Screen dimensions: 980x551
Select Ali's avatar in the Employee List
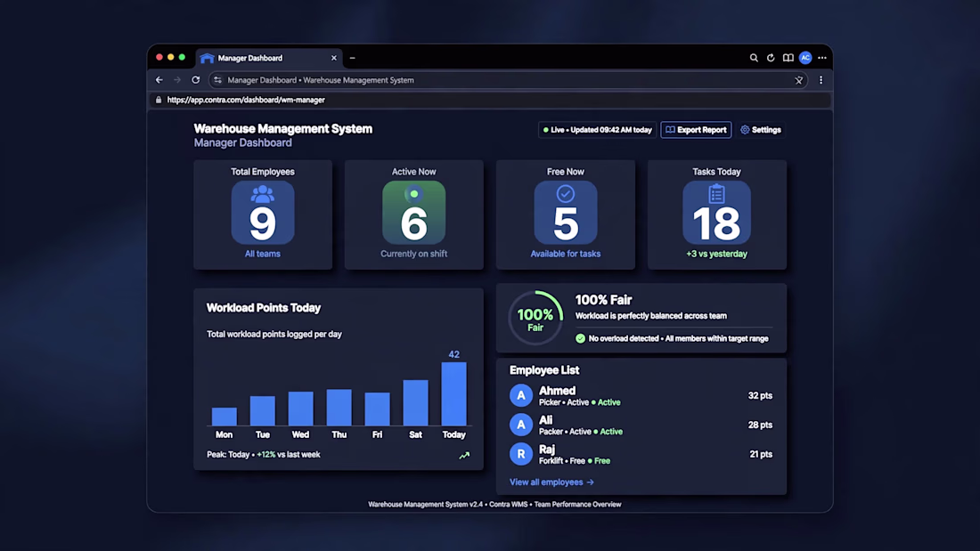[x=520, y=425]
